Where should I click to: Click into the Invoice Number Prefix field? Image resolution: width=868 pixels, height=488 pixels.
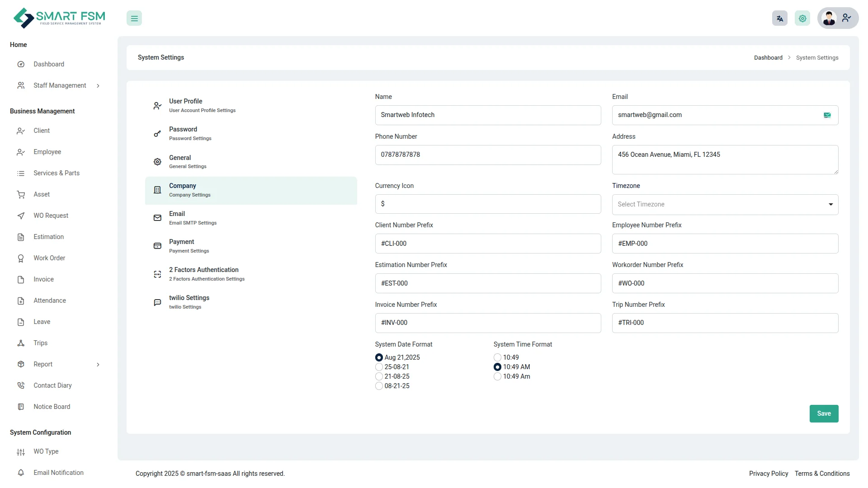[x=487, y=323]
